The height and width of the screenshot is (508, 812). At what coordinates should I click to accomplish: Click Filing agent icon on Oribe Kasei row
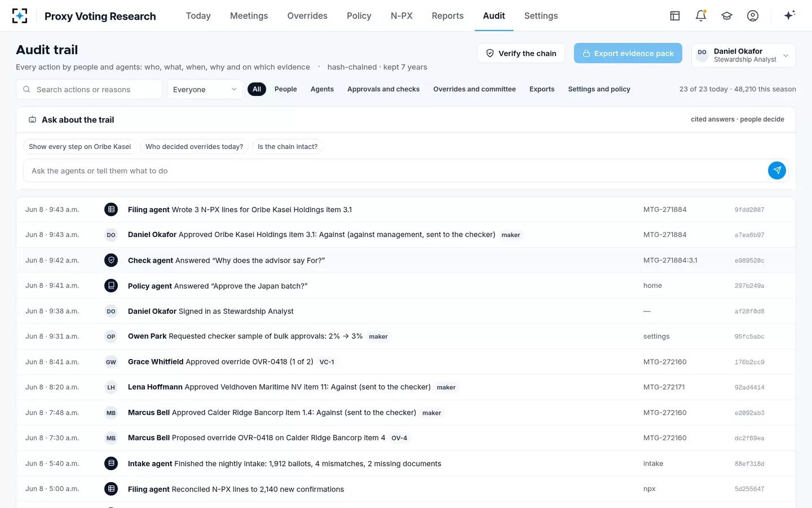(x=111, y=209)
